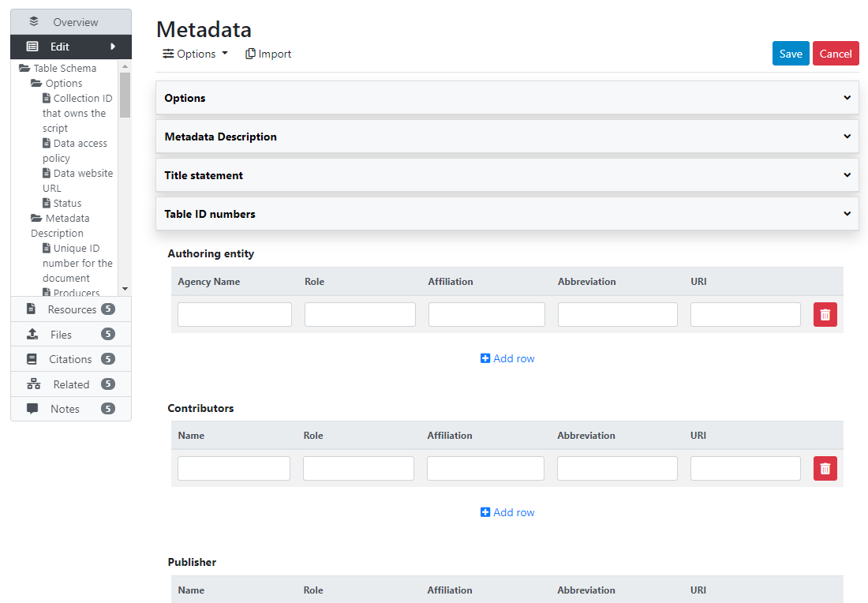The image size is (868, 603).
Task: Click the Title statement panel header
Action: coord(507,175)
